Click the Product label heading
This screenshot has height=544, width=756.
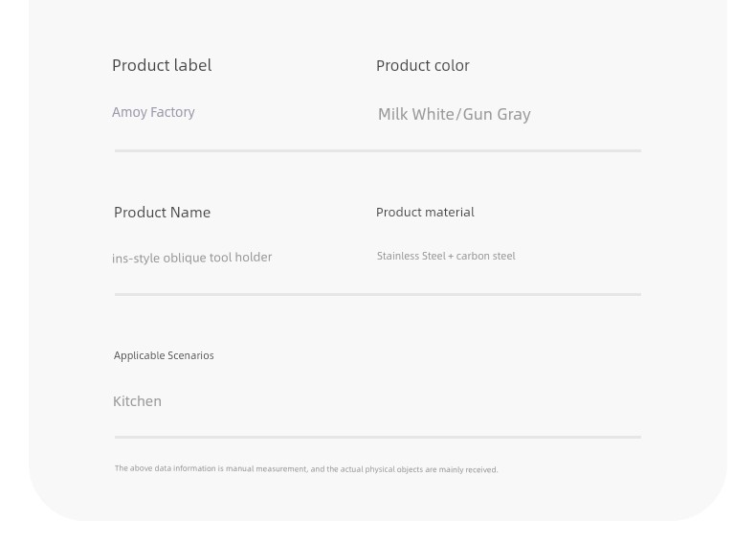(162, 65)
